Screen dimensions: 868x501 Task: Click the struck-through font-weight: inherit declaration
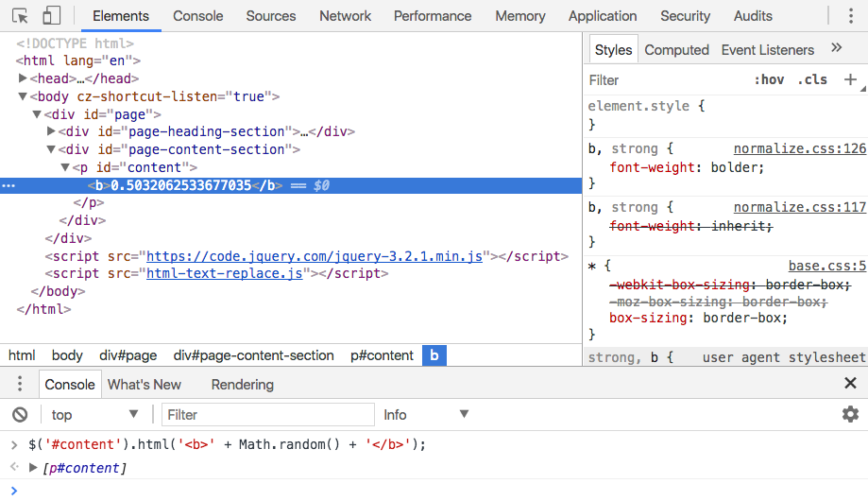coord(690,226)
